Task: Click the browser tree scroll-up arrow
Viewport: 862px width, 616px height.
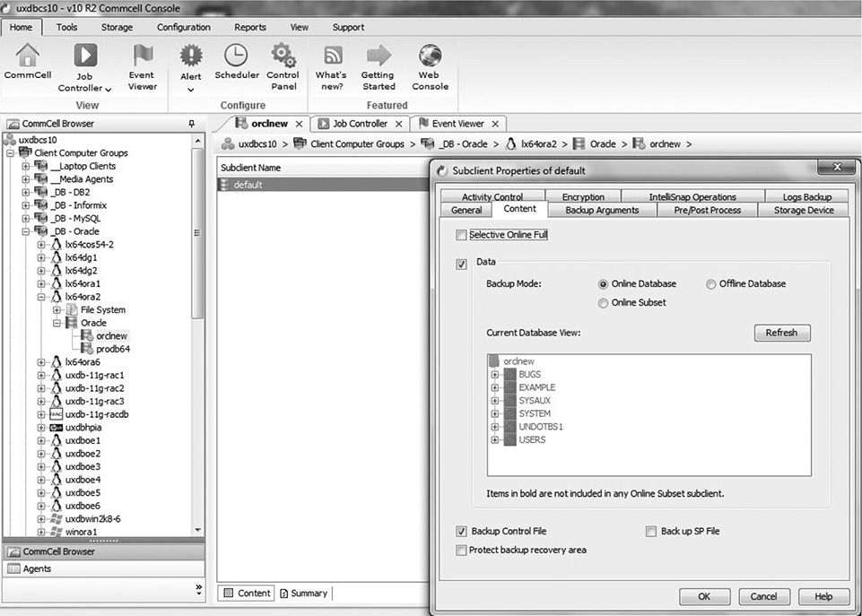Action: (x=198, y=141)
